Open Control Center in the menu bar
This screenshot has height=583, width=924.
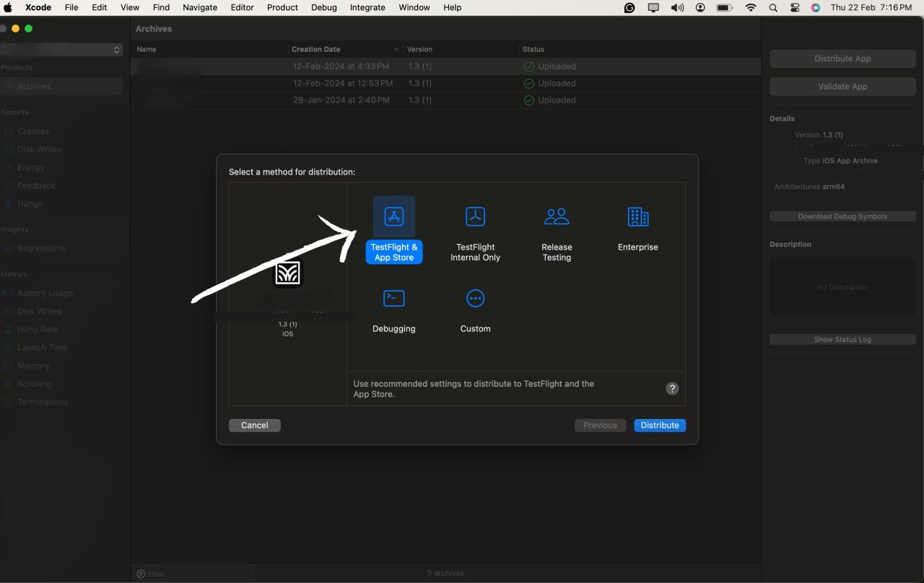pos(795,7)
